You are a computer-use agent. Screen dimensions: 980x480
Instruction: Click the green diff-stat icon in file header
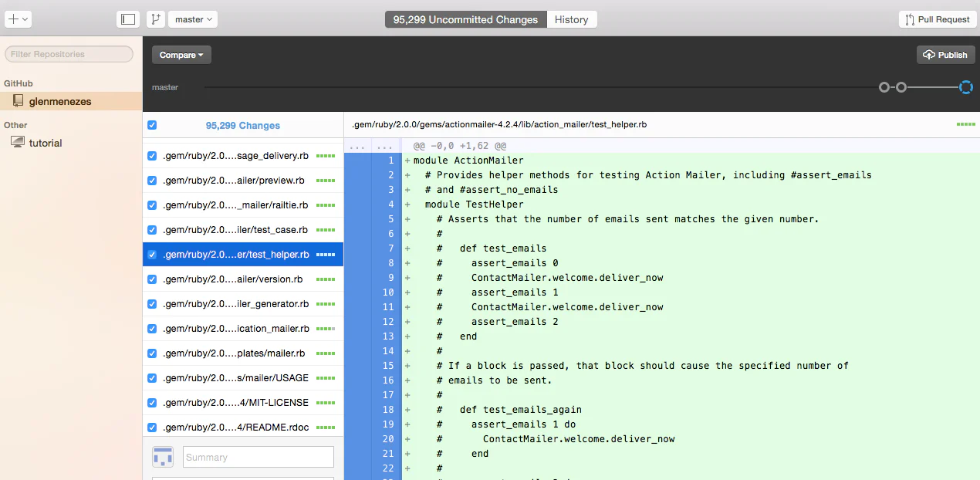[965, 124]
